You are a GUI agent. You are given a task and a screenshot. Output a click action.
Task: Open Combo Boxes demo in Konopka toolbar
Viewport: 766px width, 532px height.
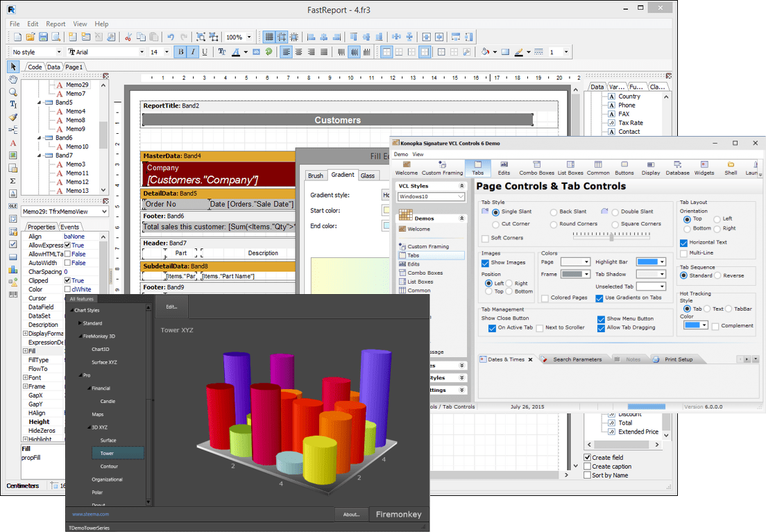[x=536, y=169]
